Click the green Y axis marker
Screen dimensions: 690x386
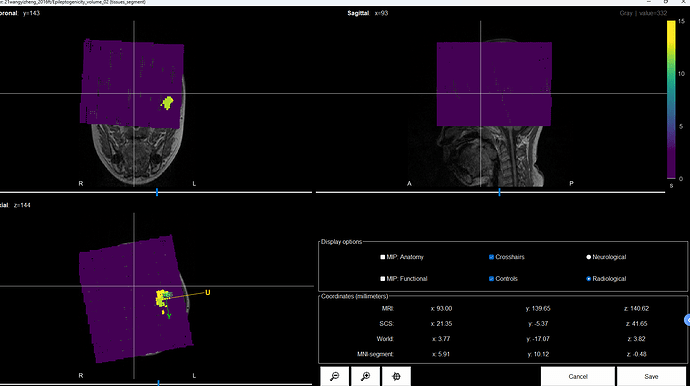pyautogui.click(x=169, y=316)
